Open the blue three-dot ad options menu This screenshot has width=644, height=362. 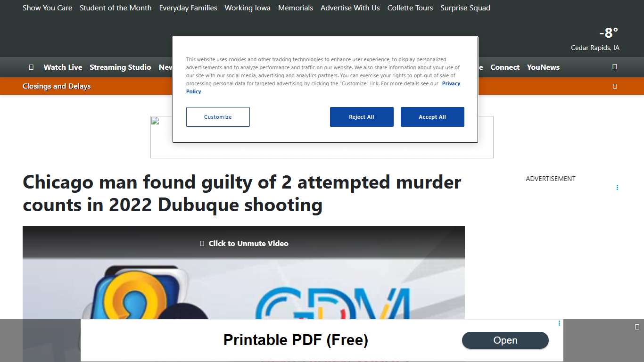point(618,187)
